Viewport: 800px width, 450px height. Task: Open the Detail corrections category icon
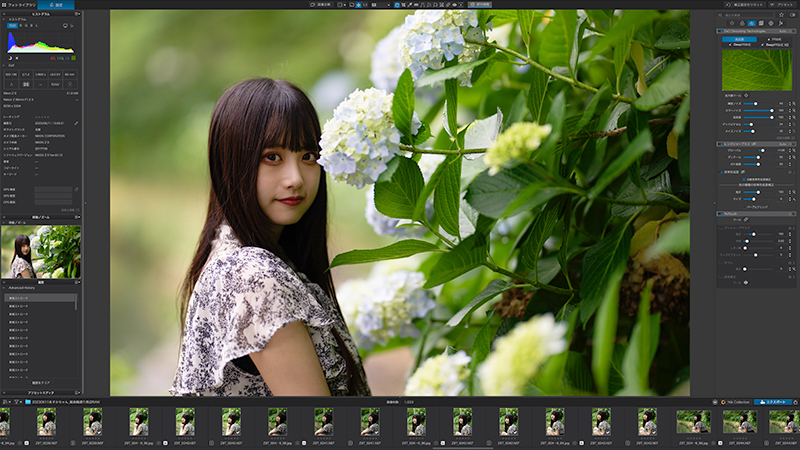pyautogui.click(x=752, y=23)
